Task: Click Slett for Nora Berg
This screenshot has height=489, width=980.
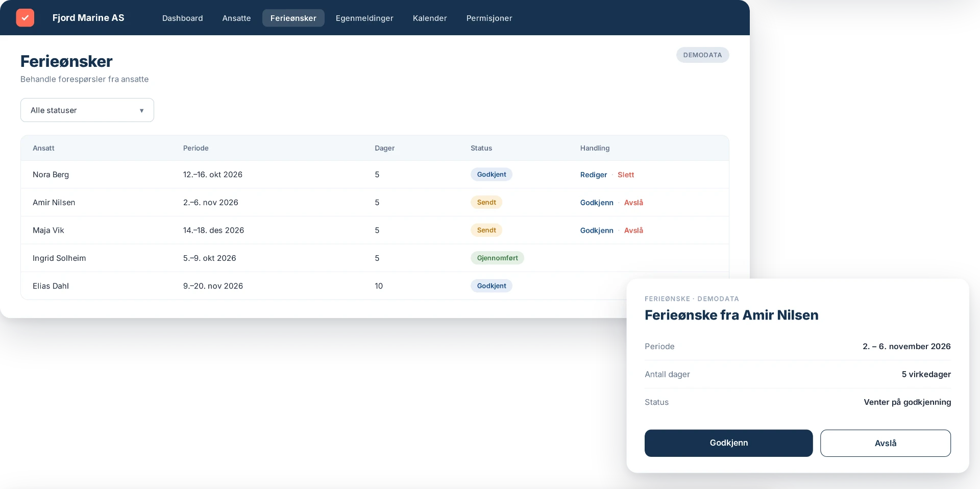Action: [626, 175]
